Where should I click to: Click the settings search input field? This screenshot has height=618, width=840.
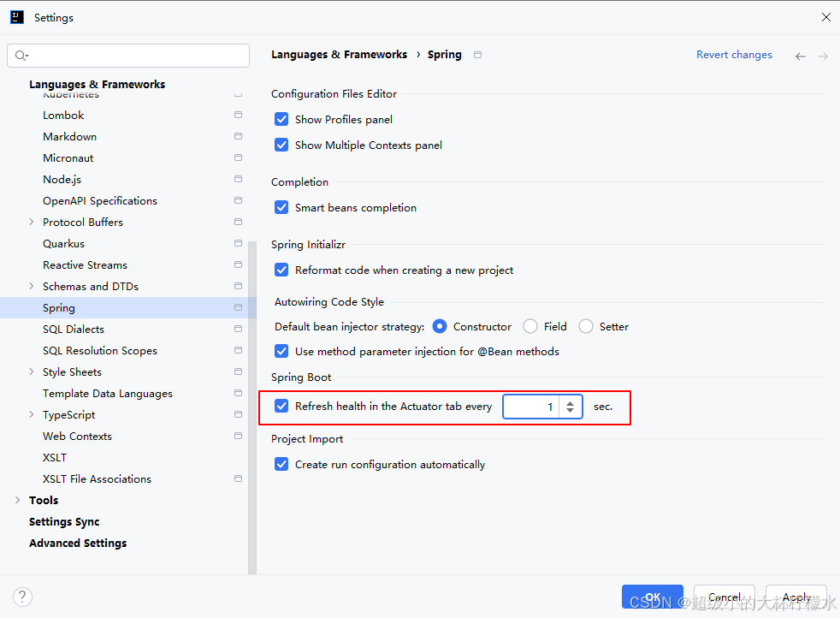pos(137,56)
